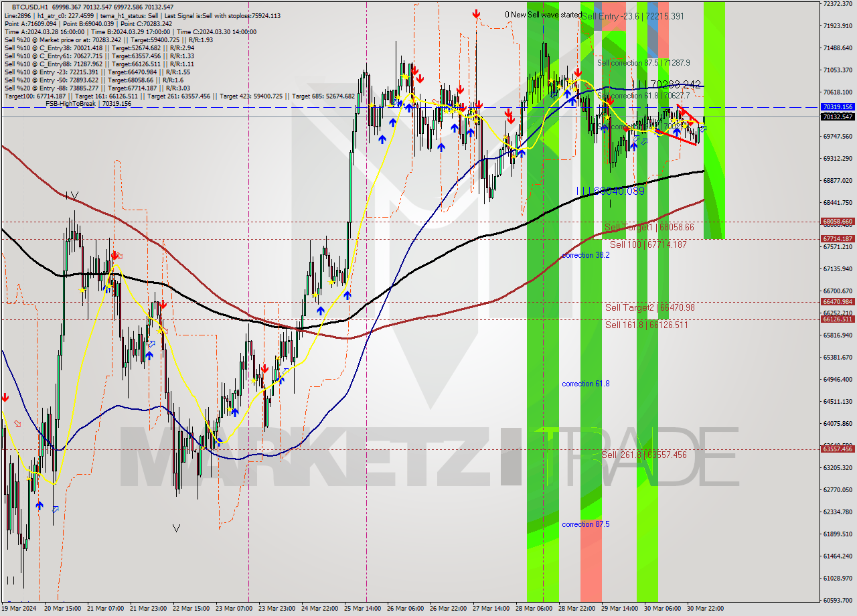Image resolution: width=857 pixels, height=616 pixels.
Task: Select the 'Sell Target1 | 68058.66' label
Action: [649, 228]
